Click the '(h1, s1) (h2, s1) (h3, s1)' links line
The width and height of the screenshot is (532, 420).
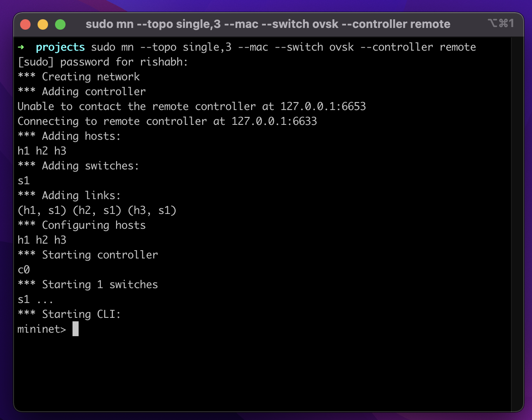click(x=97, y=210)
